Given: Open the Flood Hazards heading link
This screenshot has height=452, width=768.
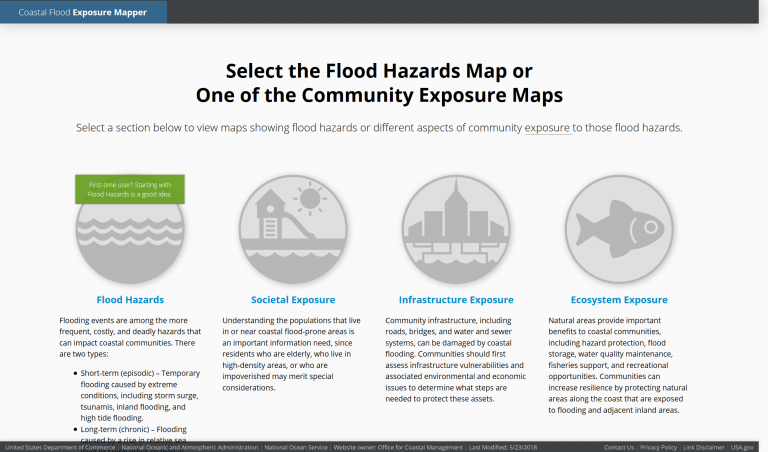Looking at the screenshot, I should 130,299.
